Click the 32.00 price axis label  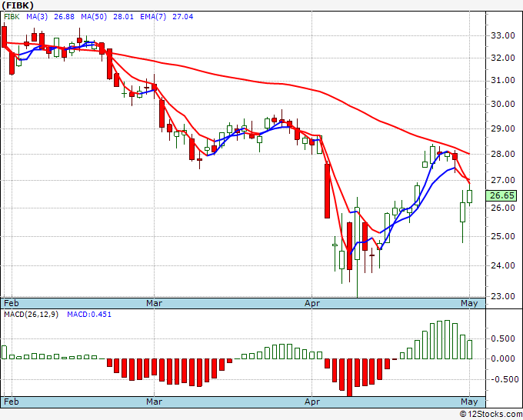503,58
